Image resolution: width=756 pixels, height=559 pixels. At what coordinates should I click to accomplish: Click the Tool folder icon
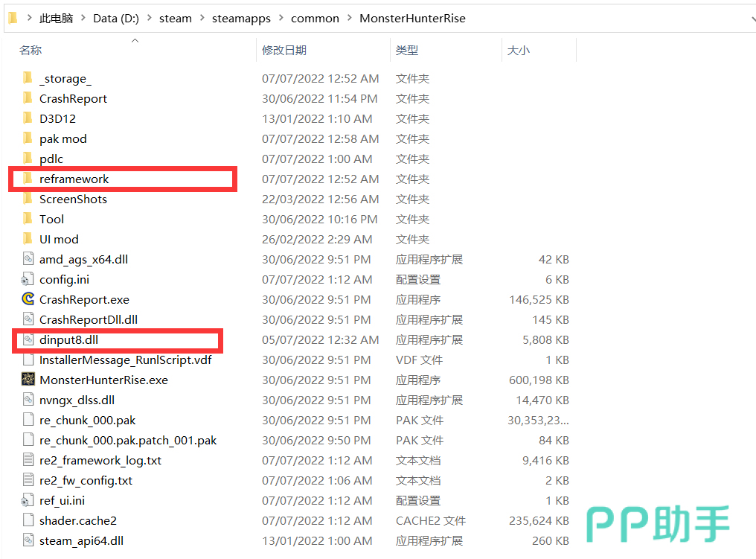click(28, 219)
